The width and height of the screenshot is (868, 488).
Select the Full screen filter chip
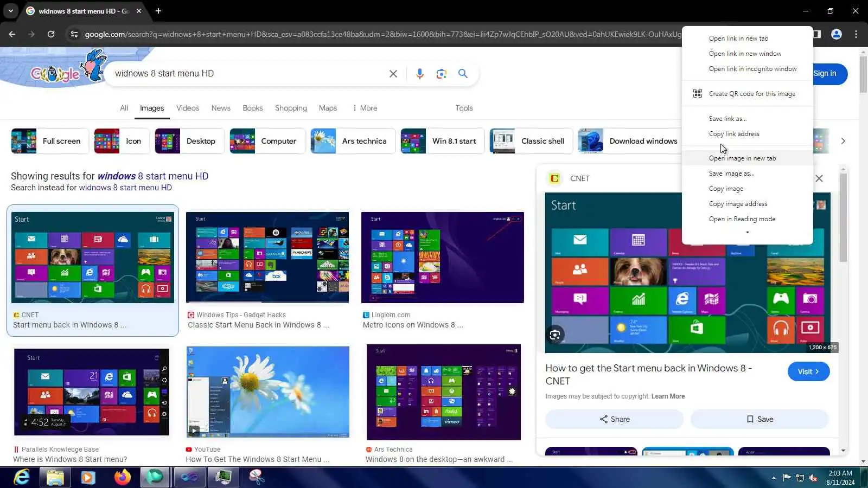point(49,141)
